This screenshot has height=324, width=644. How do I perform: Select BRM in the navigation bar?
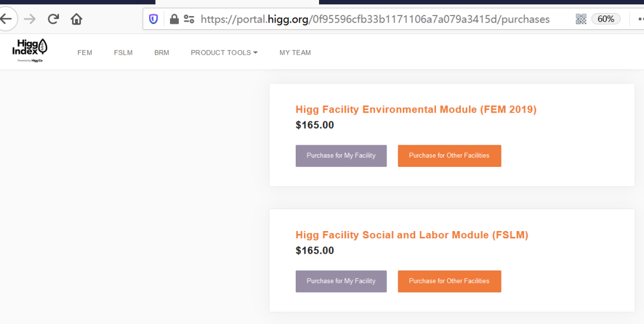coord(162,52)
